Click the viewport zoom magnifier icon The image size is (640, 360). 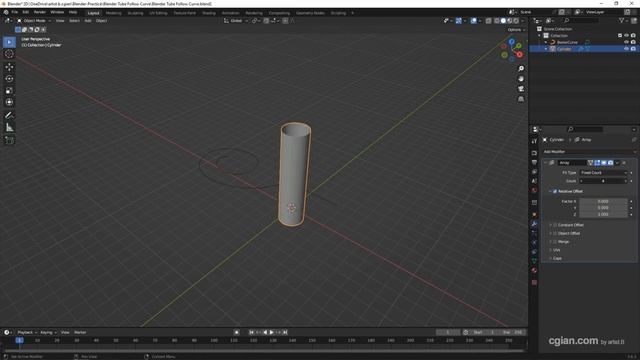tap(521, 69)
